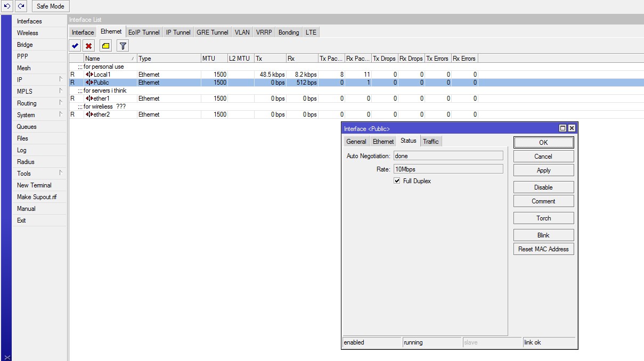
Task: Open Traffic tab in Public dialog
Action: pyautogui.click(x=431, y=141)
